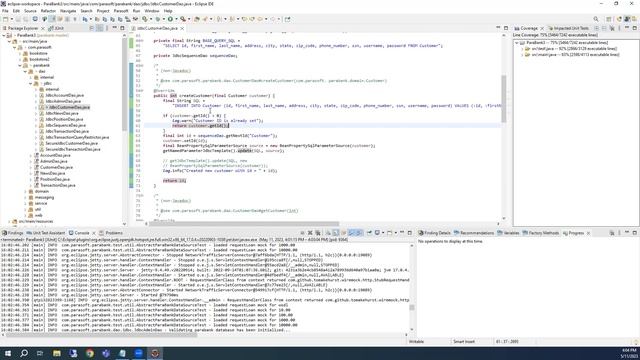Minimize the editor area
The image size is (640, 360).
click(x=498, y=28)
